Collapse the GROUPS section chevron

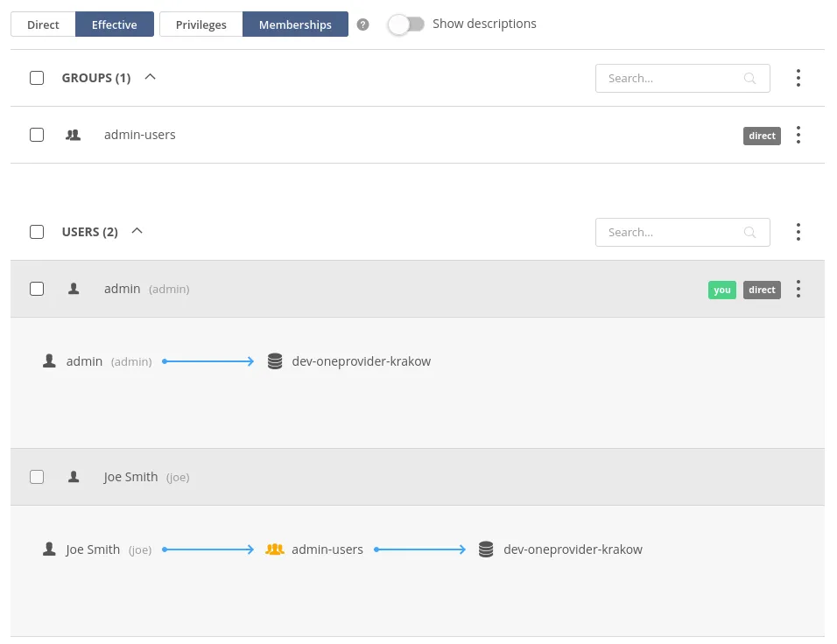(x=150, y=77)
